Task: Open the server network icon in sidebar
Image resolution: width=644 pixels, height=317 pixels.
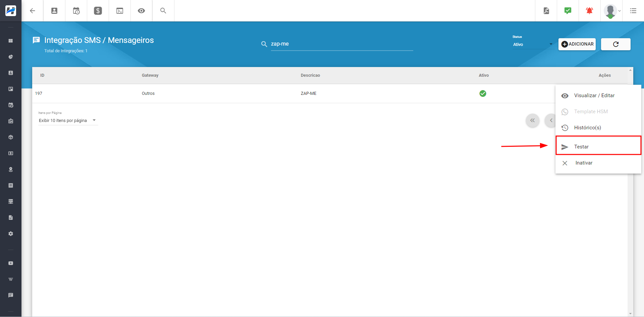Action: coord(11,201)
